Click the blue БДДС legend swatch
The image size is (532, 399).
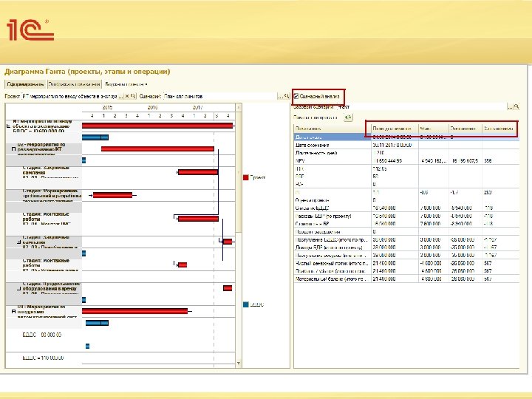(246, 304)
